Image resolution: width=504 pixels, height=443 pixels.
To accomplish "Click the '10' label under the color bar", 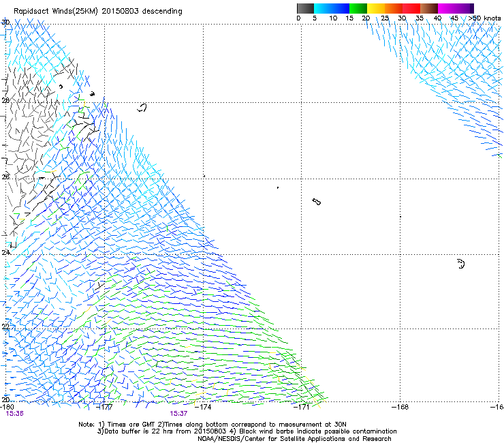I will 333,18.
